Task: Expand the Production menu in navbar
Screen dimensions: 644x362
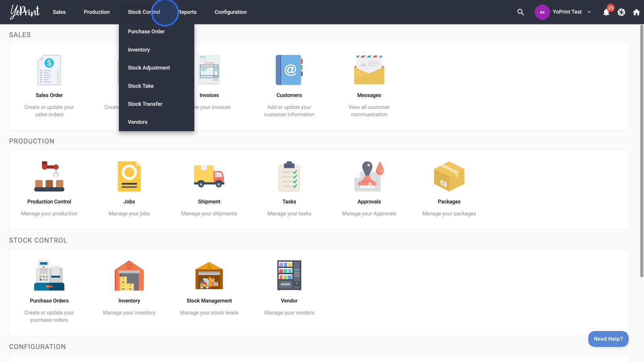Action: point(97,12)
